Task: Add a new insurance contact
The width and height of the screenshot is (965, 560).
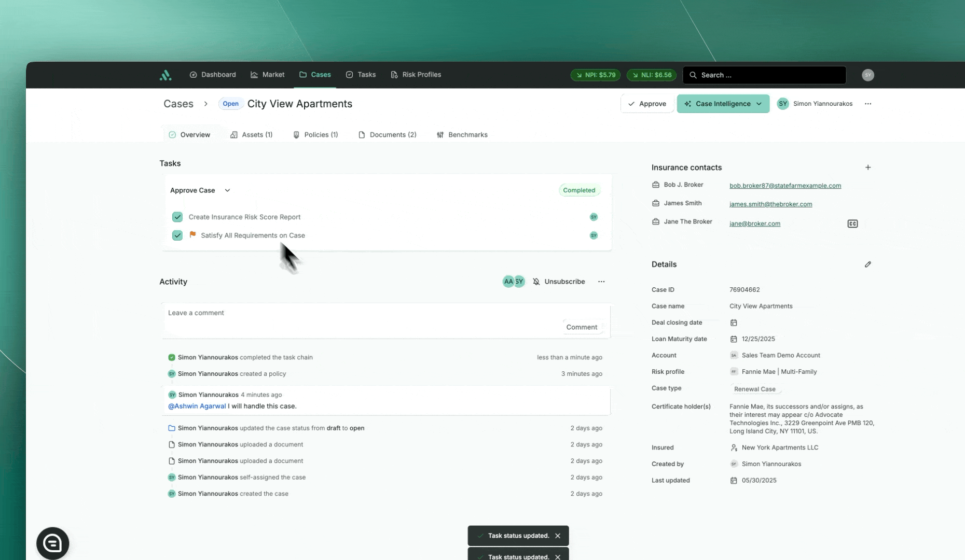Action: point(868,167)
